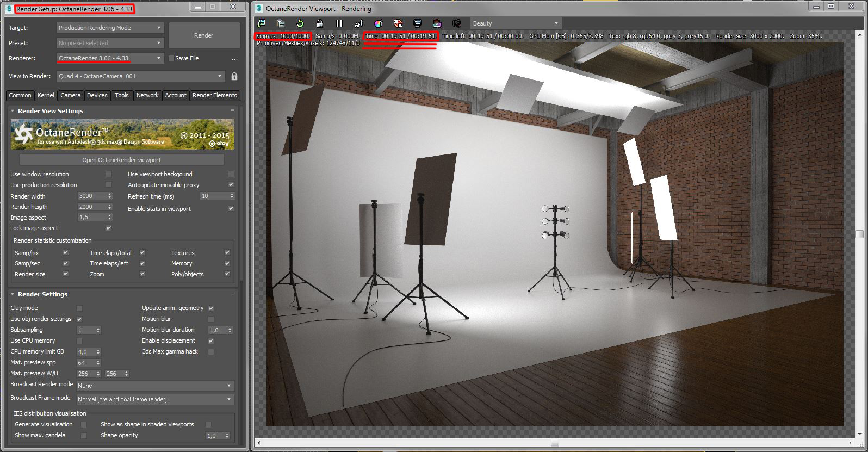The height and width of the screenshot is (452, 868).
Task: Click the ellipsis button beside Save File
Action: 234,59
